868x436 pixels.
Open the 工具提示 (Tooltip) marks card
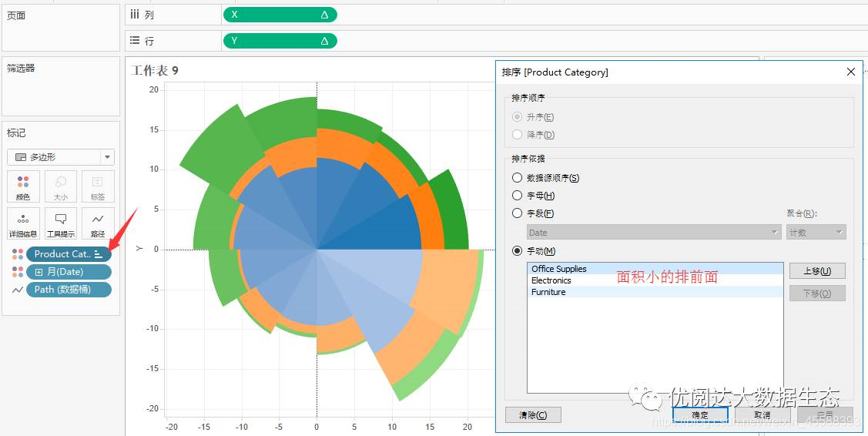coord(61,223)
